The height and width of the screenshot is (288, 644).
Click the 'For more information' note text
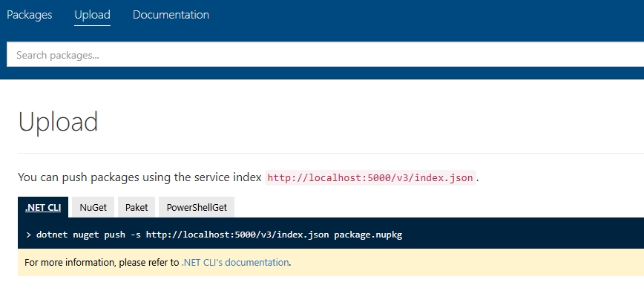158,263
